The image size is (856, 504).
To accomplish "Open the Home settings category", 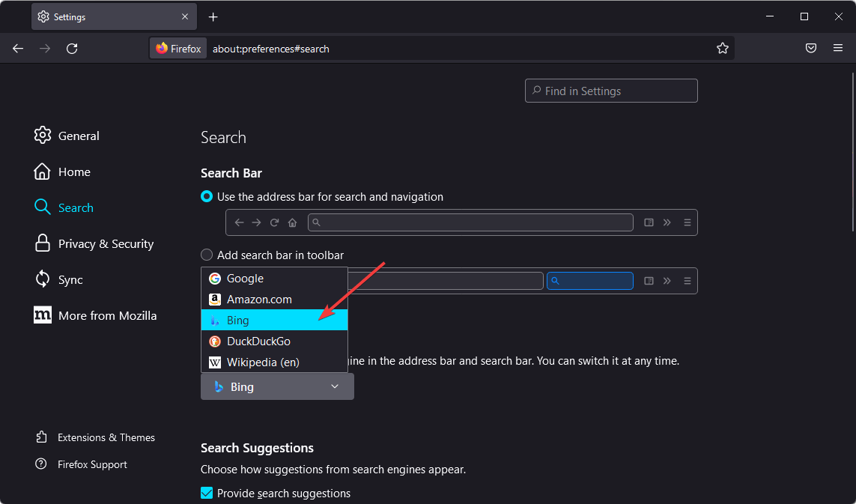I will 74,172.
